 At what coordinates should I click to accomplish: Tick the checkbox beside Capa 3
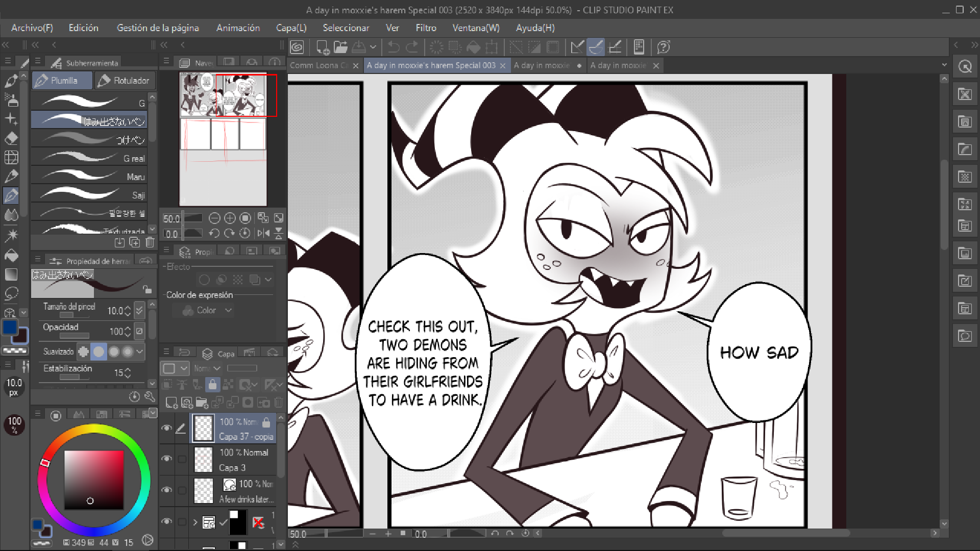pos(182,459)
